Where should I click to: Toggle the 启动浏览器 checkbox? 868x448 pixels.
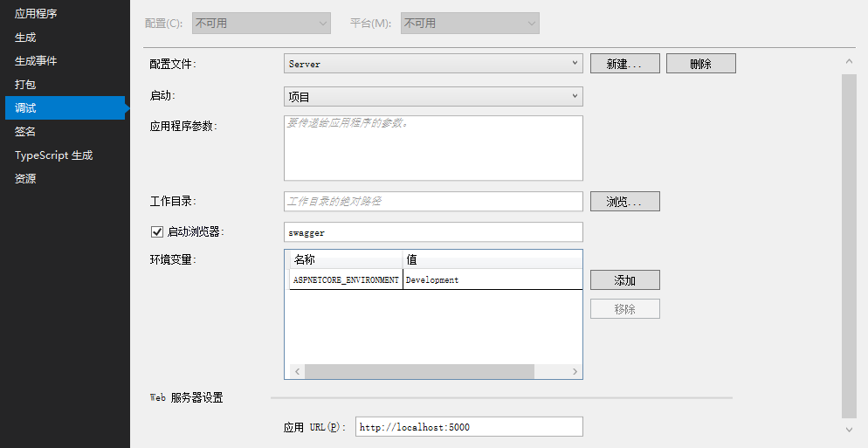[x=158, y=232]
